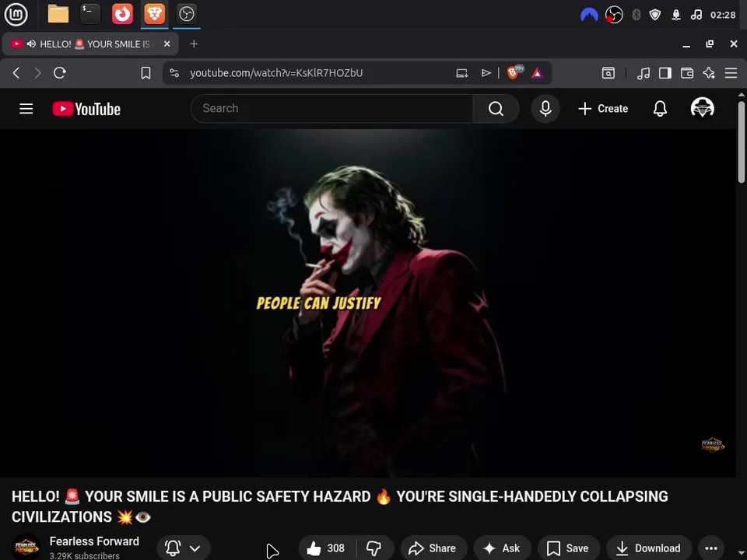
Task: Open the Brave Shields lion icon
Action: coord(514,72)
